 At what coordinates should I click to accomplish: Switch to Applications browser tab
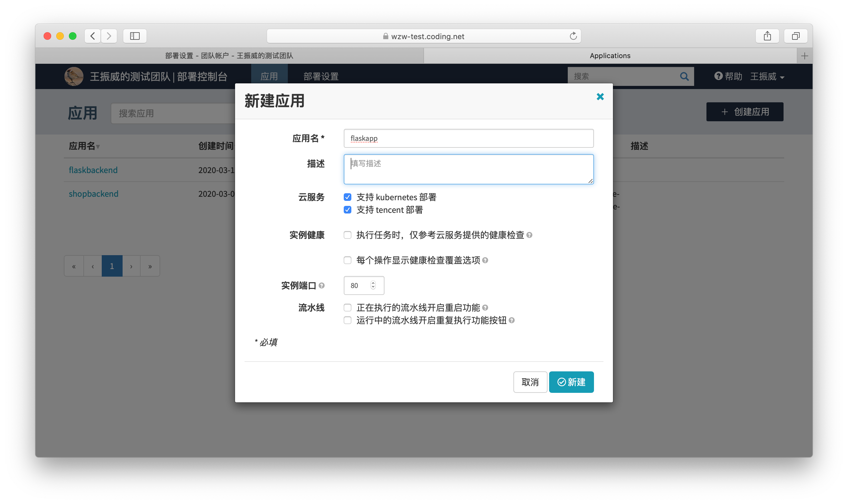(x=610, y=56)
